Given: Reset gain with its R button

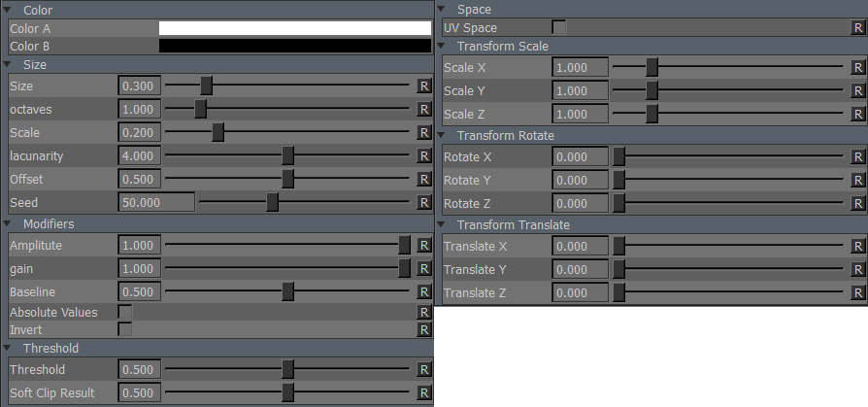Looking at the screenshot, I should tap(424, 268).
